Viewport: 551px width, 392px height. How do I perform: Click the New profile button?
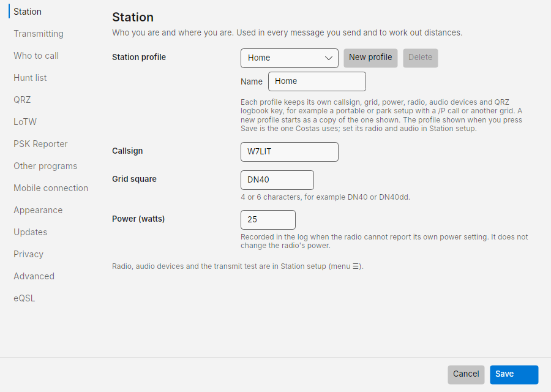tap(370, 58)
